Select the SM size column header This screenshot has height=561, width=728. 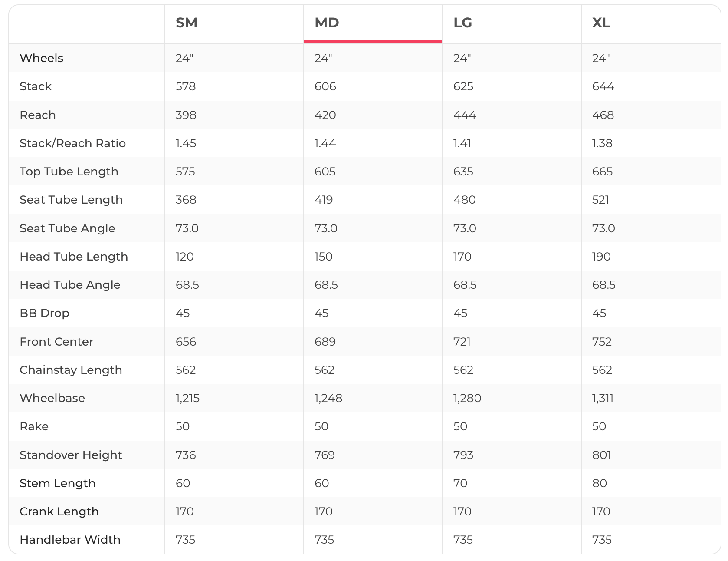coord(187,23)
